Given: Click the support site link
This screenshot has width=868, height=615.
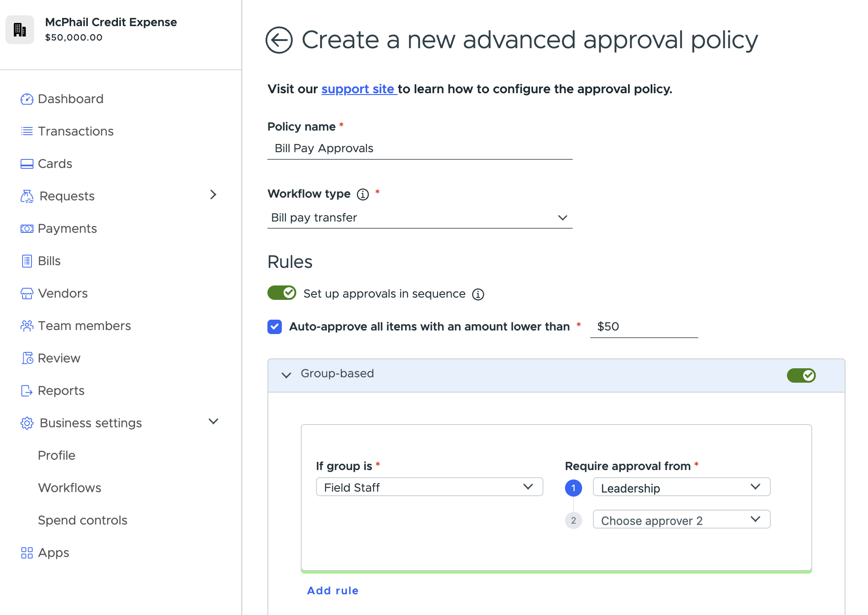Looking at the screenshot, I should click(358, 89).
